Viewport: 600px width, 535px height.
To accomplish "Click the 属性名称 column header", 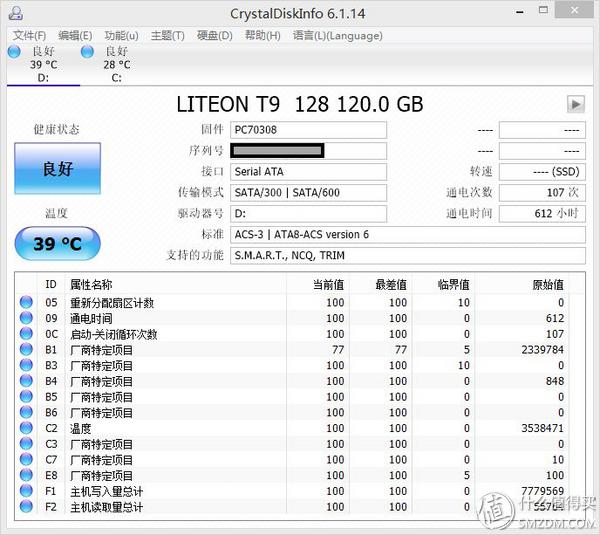I will click(91, 285).
